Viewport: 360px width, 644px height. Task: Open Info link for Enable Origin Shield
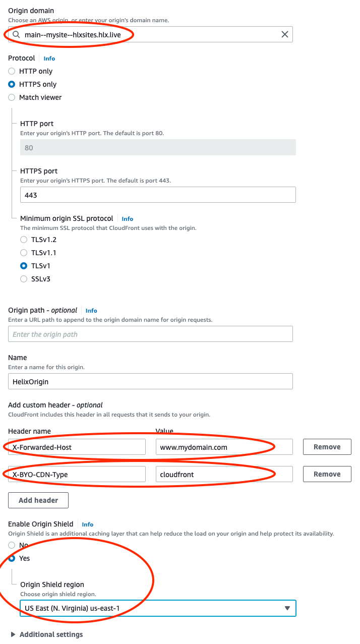(x=88, y=524)
